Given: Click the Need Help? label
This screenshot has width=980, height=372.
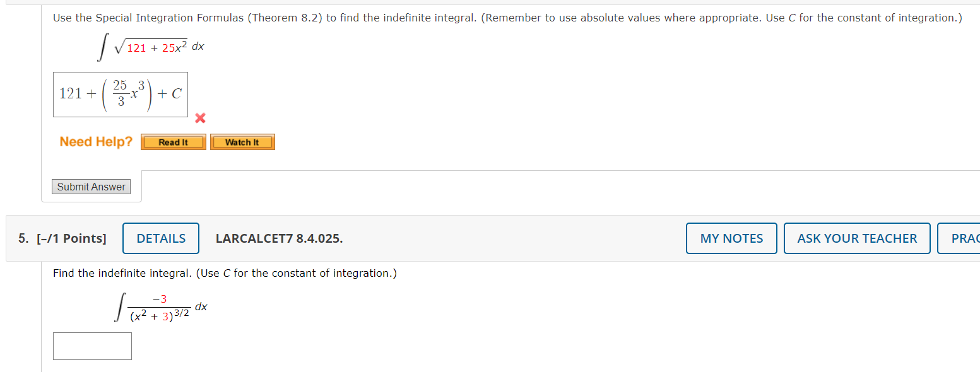Looking at the screenshot, I should 95,141.
